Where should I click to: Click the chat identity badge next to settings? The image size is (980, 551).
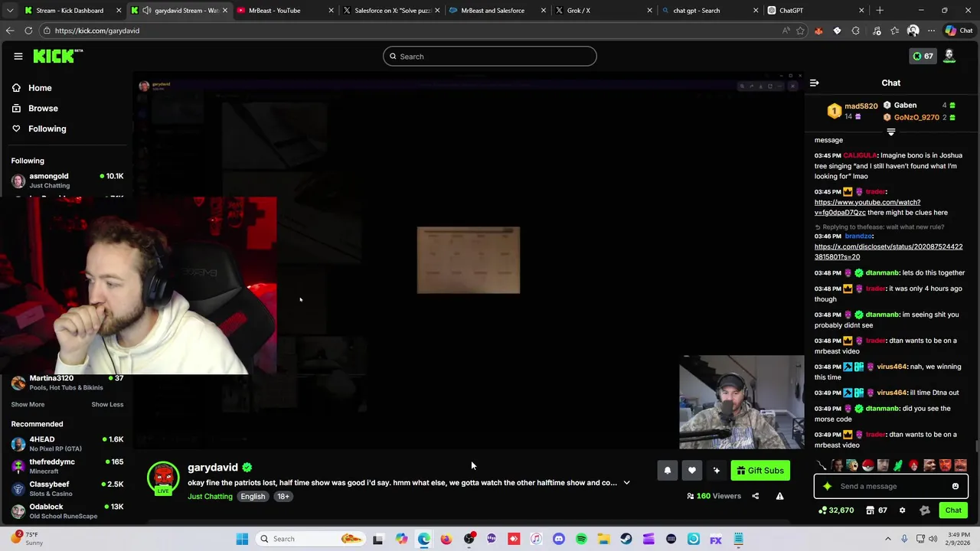pyautogui.click(x=924, y=510)
